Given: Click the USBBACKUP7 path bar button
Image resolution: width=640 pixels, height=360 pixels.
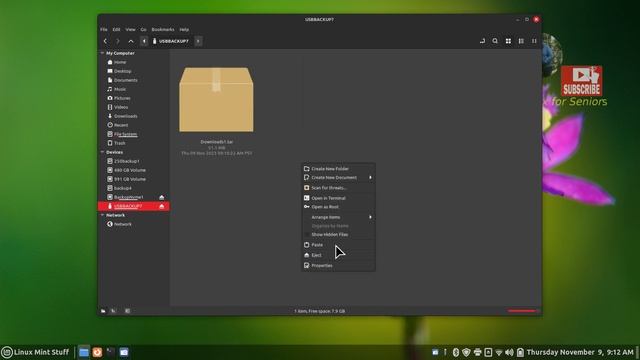Looking at the screenshot, I should click(x=171, y=41).
